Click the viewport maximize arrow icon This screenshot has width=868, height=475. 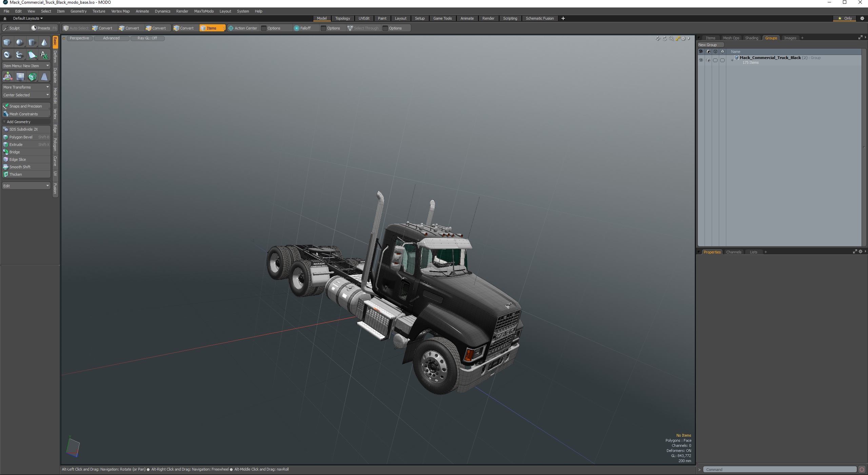(677, 38)
